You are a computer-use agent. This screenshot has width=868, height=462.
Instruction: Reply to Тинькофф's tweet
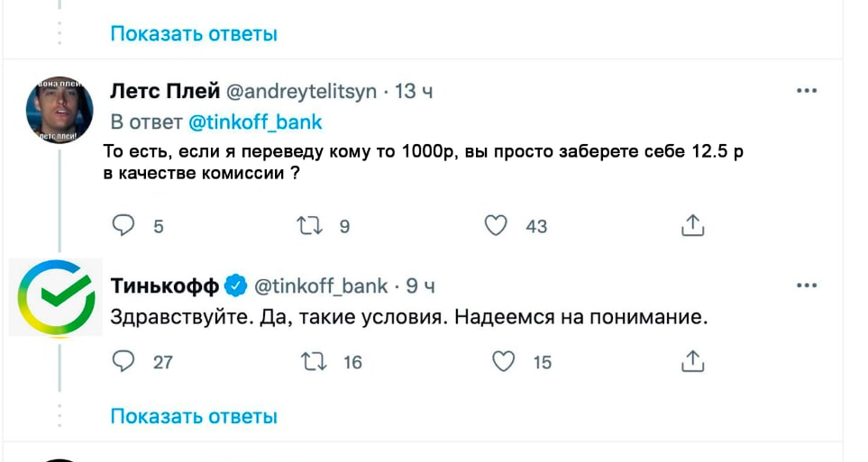(x=123, y=361)
